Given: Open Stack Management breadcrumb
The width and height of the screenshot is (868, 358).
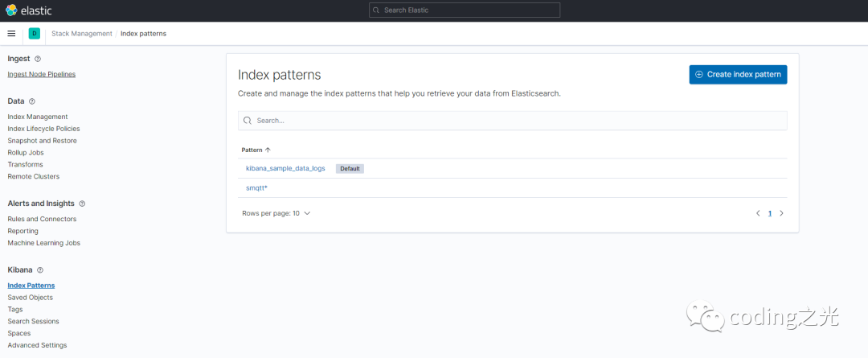Looking at the screenshot, I should coord(82,33).
